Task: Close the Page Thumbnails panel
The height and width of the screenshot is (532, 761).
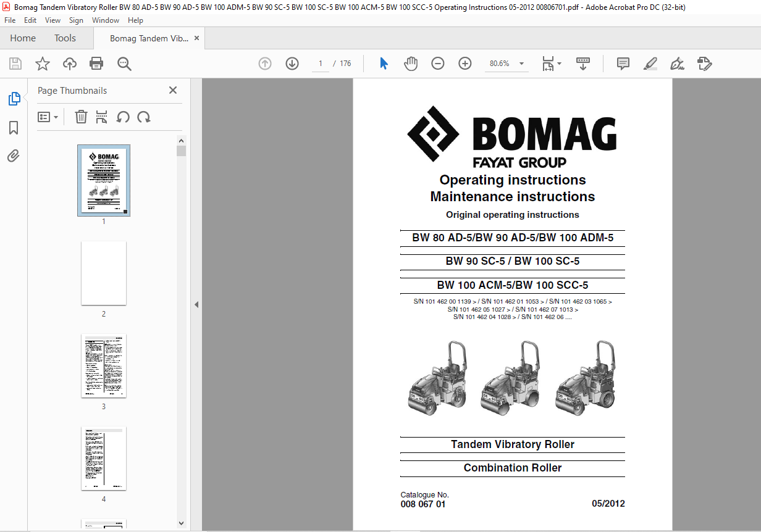Action: (173, 90)
